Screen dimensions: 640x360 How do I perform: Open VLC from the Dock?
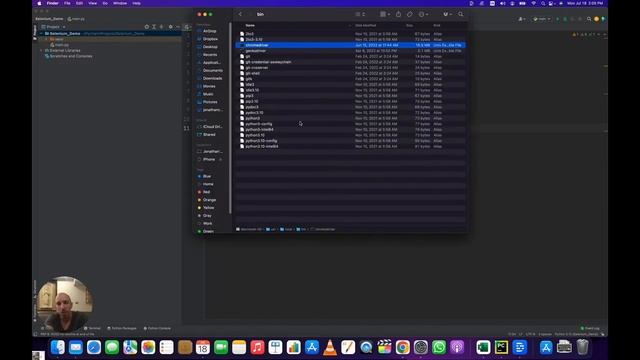330,347
